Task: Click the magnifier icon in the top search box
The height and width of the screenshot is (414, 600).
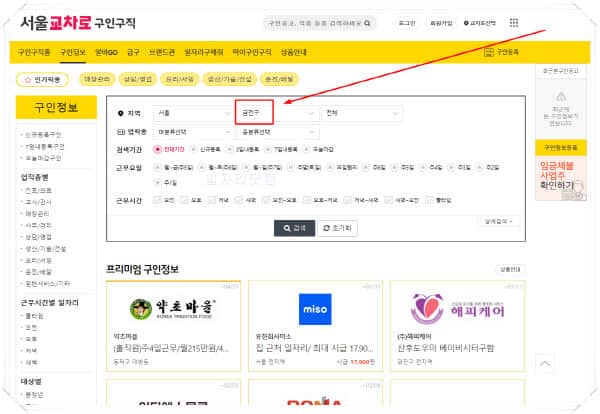Action: [367, 23]
